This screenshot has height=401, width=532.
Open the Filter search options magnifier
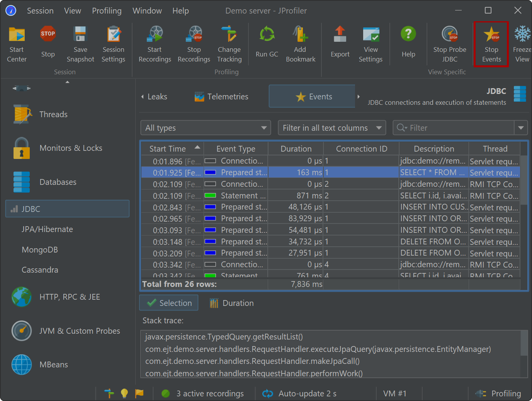click(402, 128)
